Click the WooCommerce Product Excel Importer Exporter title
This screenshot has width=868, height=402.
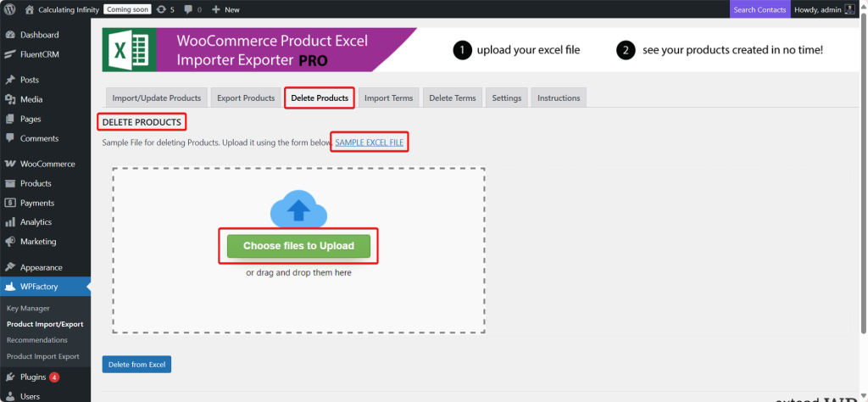tap(272, 50)
